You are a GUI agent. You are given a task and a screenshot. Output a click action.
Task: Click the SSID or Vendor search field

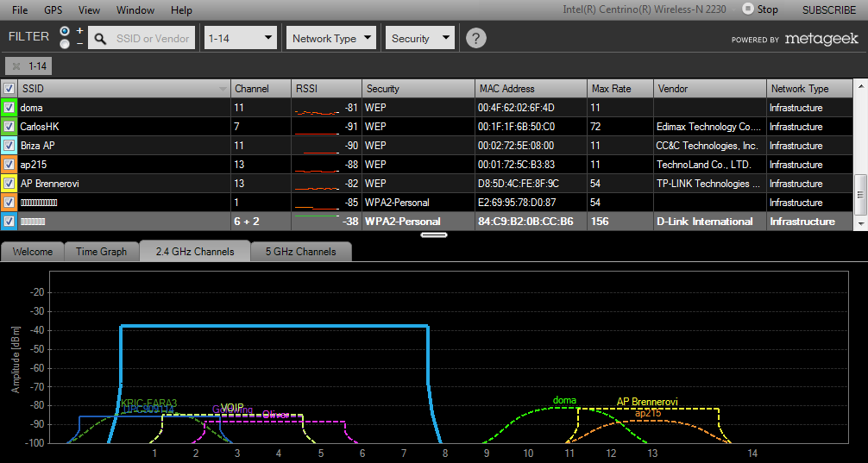152,39
